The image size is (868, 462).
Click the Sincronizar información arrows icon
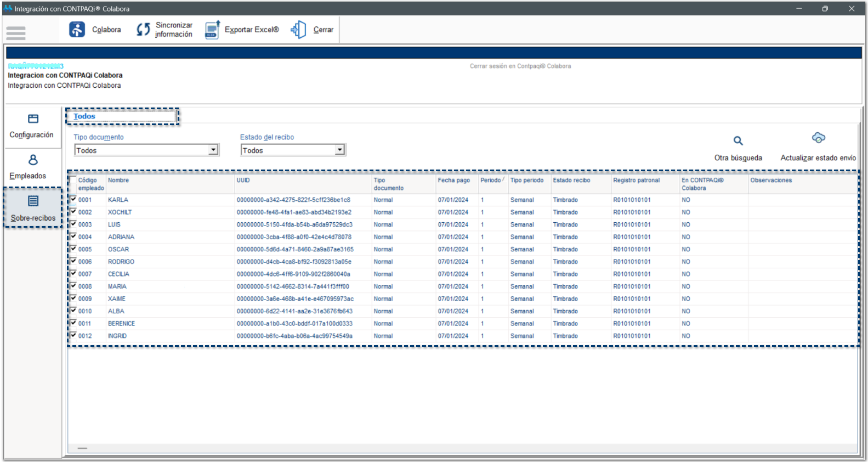(143, 30)
